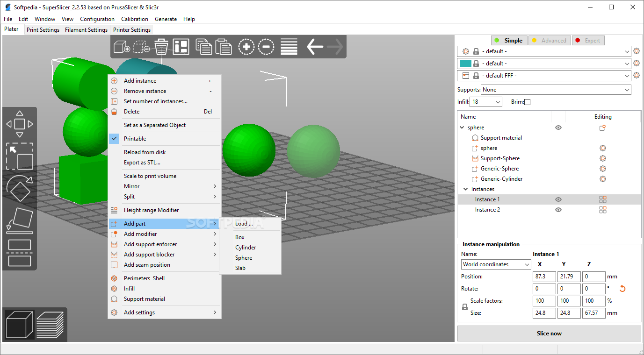
Task: Select the Move gizmo tool
Action: pos(19,124)
